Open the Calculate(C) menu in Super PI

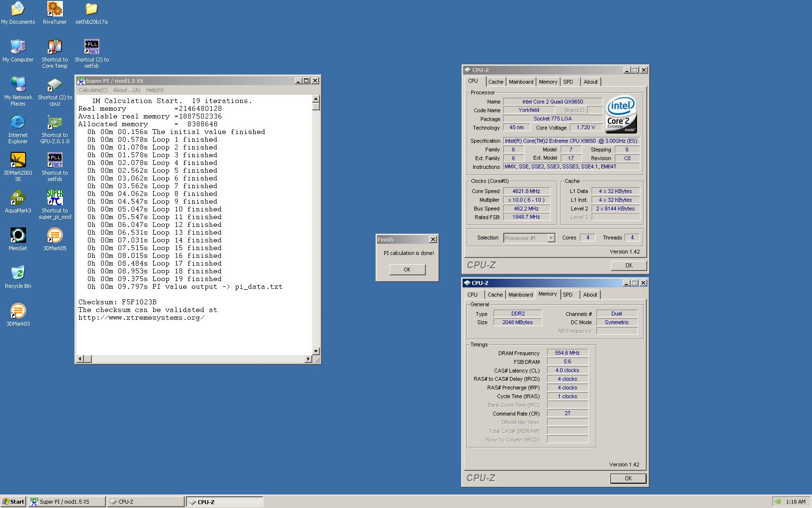coord(93,90)
